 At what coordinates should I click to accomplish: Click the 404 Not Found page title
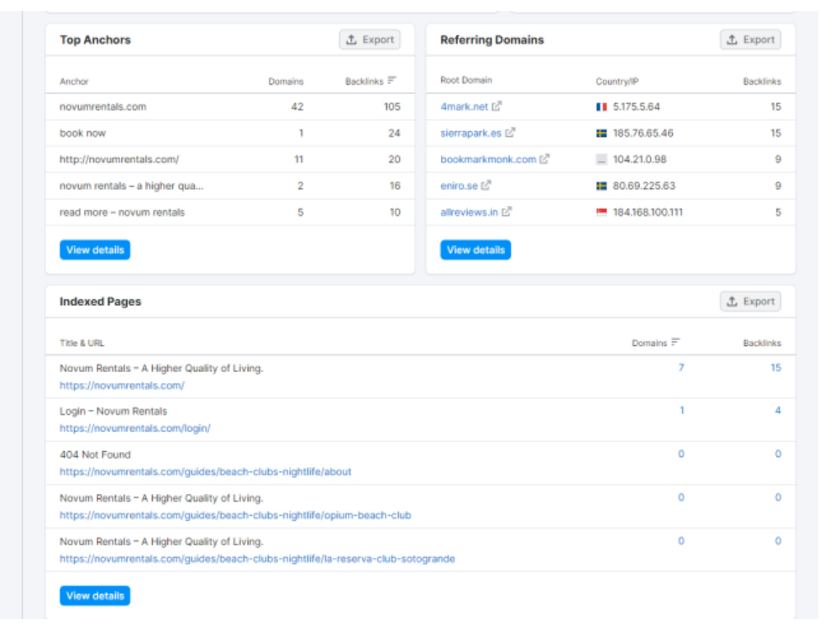click(x=95, y=454)
